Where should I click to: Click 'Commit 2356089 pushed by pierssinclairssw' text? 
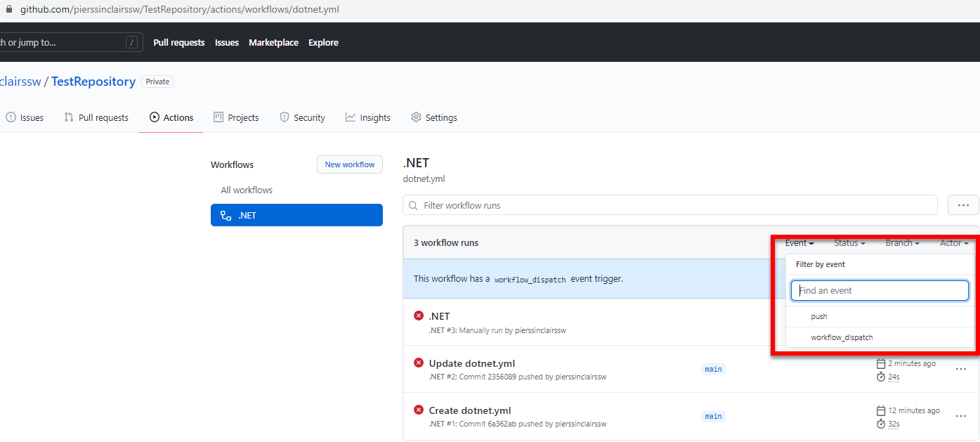point(533,377)
